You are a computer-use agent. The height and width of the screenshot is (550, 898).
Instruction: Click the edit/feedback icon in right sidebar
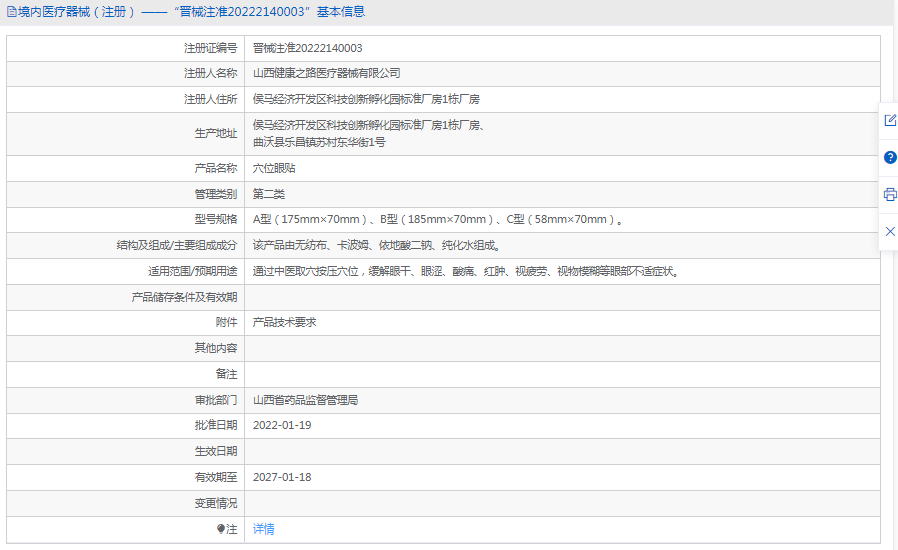click(889, 120)
